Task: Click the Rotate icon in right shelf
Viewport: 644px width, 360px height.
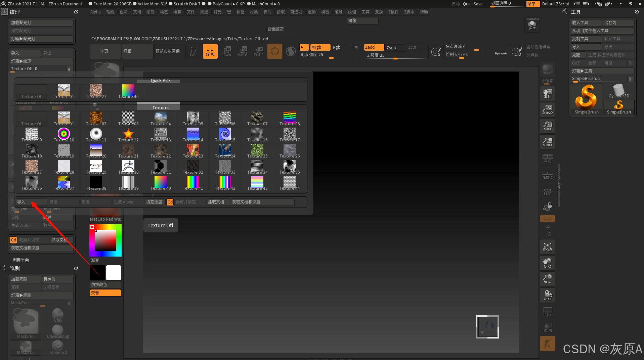Action: coord(547,295)
